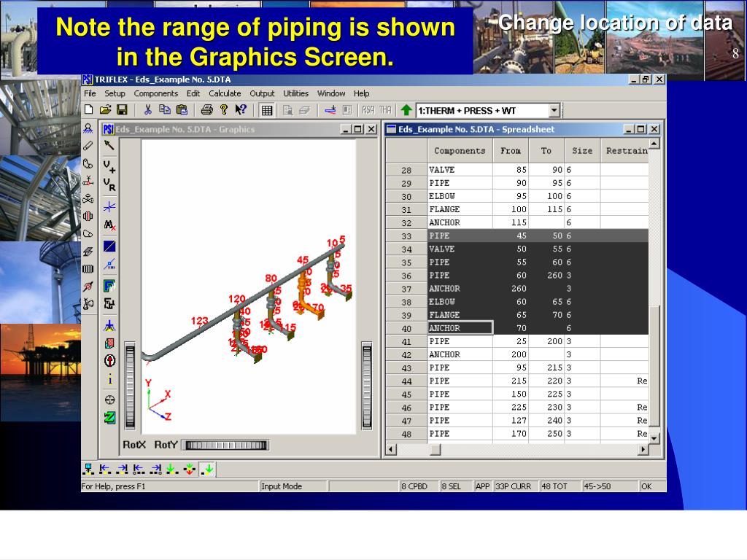Select the Valve component icon
The image size is (747, 560).
[x=88, y=198]
